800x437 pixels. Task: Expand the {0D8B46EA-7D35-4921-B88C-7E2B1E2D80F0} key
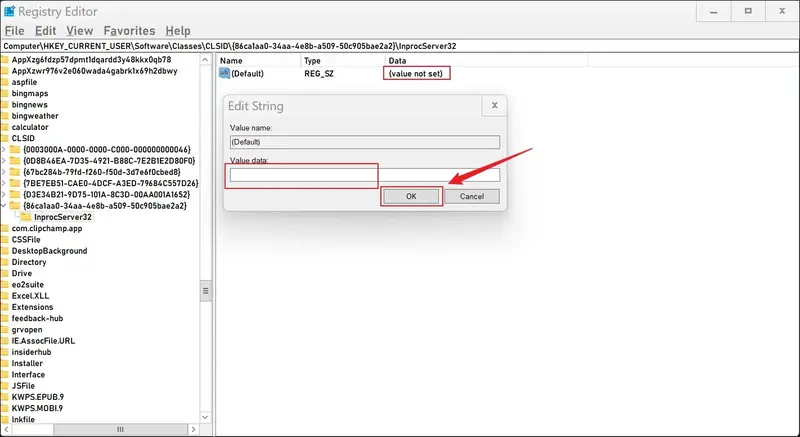(x=4, y=161)
